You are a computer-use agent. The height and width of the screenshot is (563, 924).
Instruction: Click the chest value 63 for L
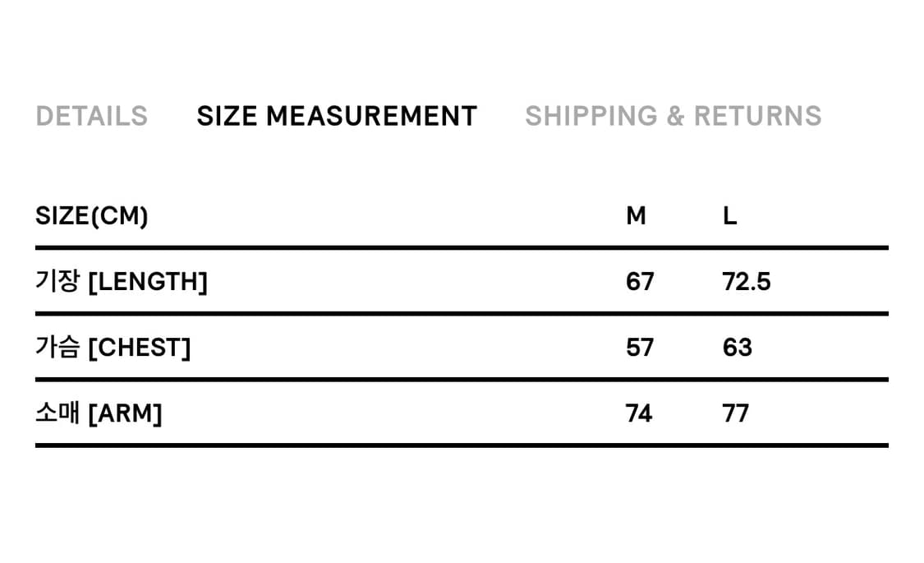click(738, 348)
